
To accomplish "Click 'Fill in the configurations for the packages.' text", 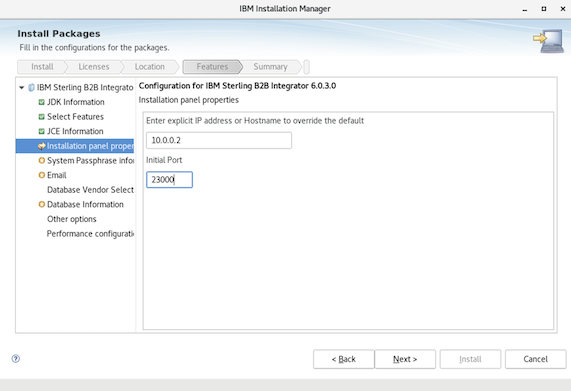I will pyautogui.click(x=94, y=48).
